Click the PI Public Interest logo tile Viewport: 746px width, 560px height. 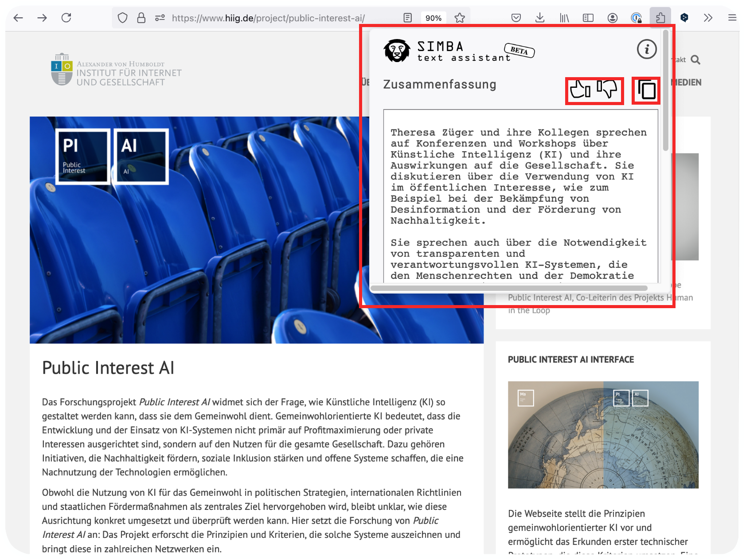click(x=83, y=157)
